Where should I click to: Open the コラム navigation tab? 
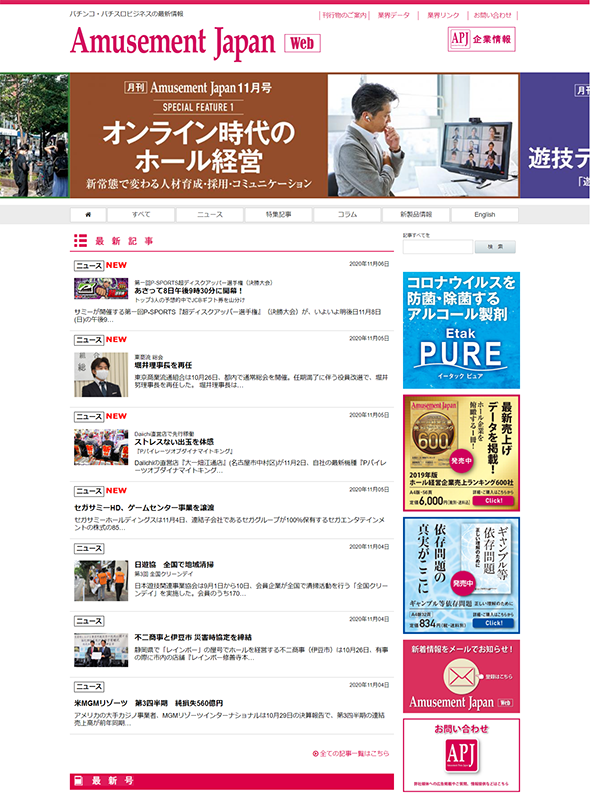(347, 215)
